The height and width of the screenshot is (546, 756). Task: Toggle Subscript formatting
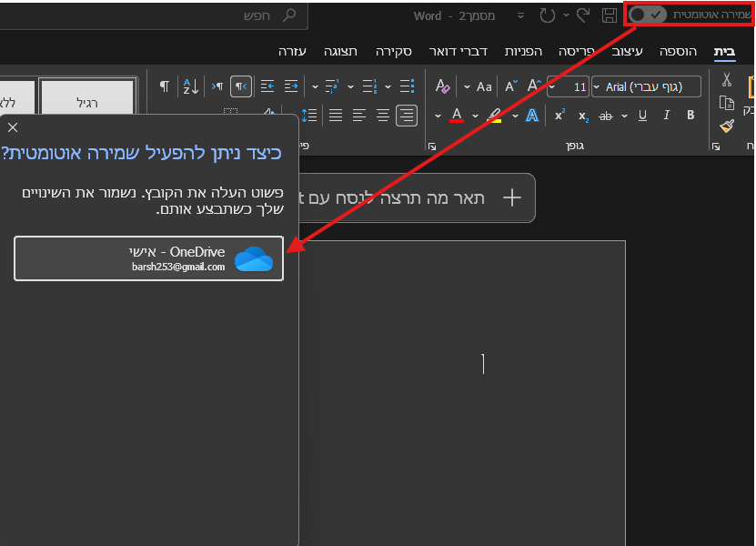[x=583, y=116]
